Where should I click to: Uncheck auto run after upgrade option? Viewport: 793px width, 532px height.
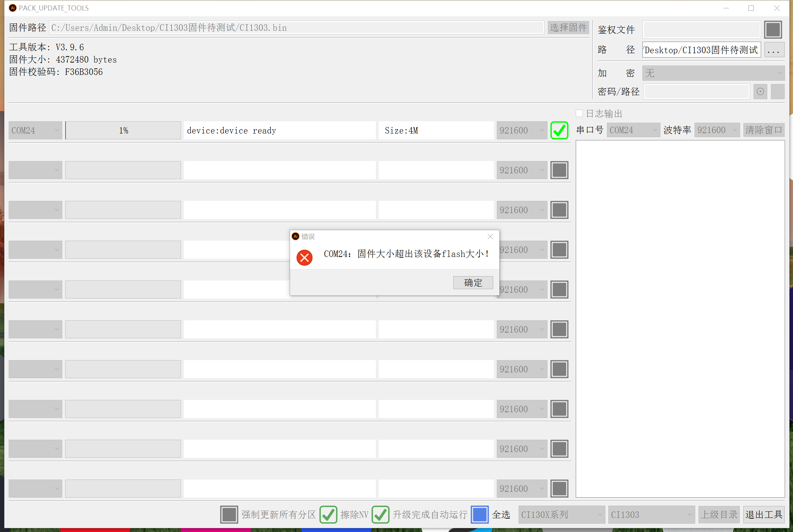point(381,514)
